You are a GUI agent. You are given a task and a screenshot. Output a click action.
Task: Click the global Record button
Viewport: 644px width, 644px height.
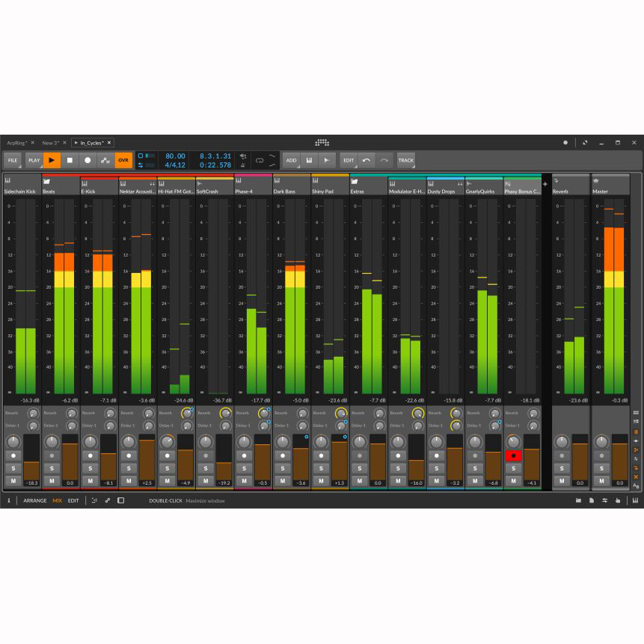[x=88, y=160]
